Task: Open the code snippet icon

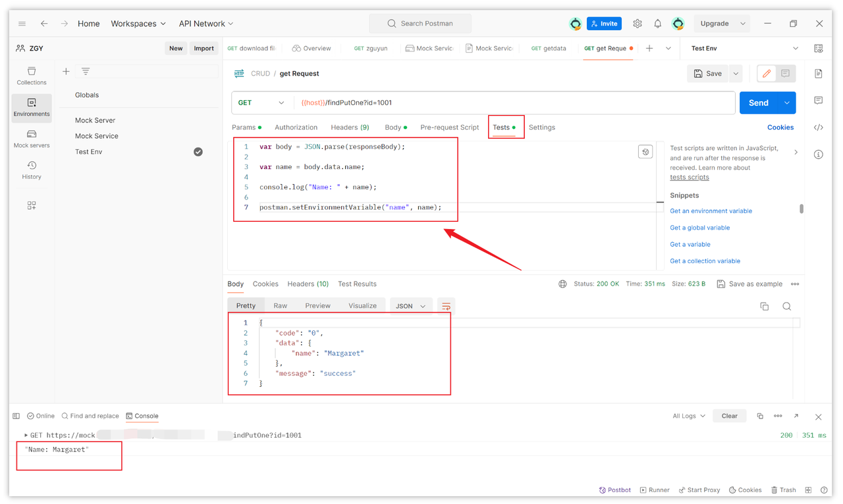Action: point(819,128)
